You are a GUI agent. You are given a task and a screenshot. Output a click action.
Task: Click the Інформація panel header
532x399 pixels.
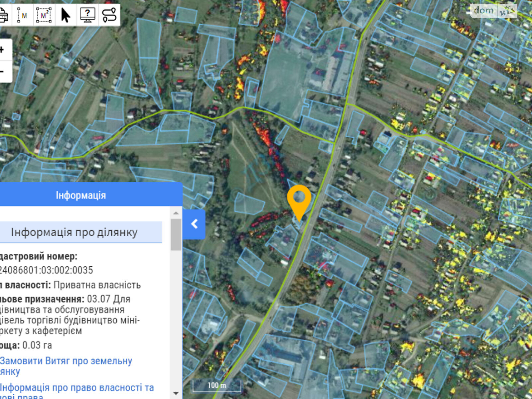[x=81, y=195]
